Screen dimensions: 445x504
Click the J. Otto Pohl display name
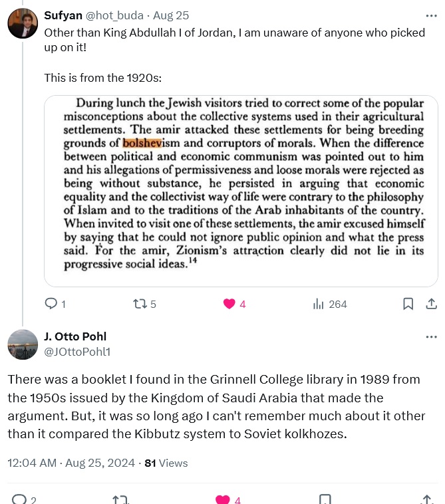pos(75,336)
